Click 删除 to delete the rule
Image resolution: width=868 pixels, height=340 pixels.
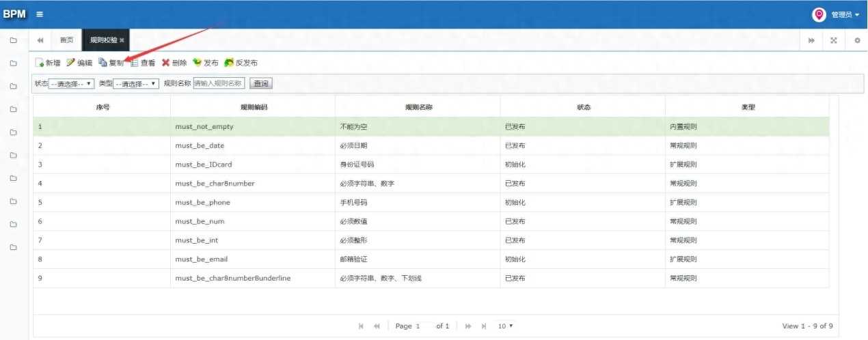(174, 63)
